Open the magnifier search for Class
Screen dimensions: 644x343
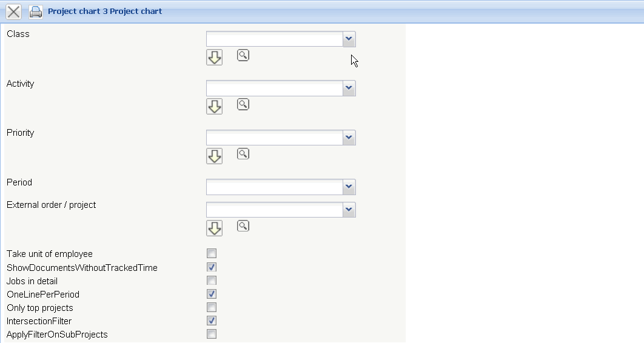coord(243,56)
